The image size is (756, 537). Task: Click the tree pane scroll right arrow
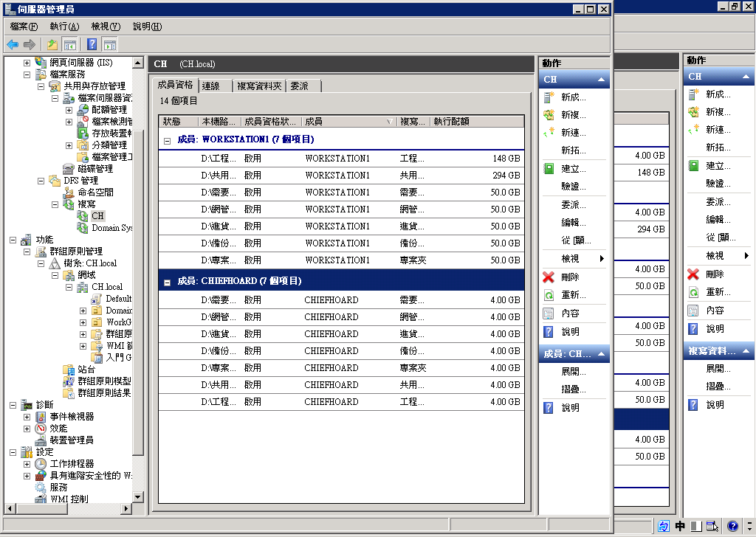tap(126, 508)
